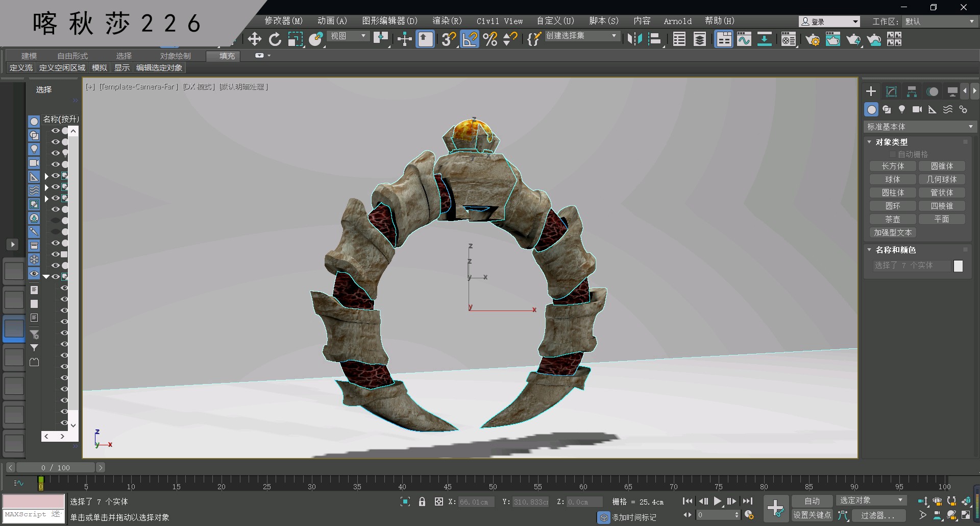Open the Hierarchy panel tab icon
The height and width of the screenshot is (526, 980).
pyautogui.click(x=912, y=91)
